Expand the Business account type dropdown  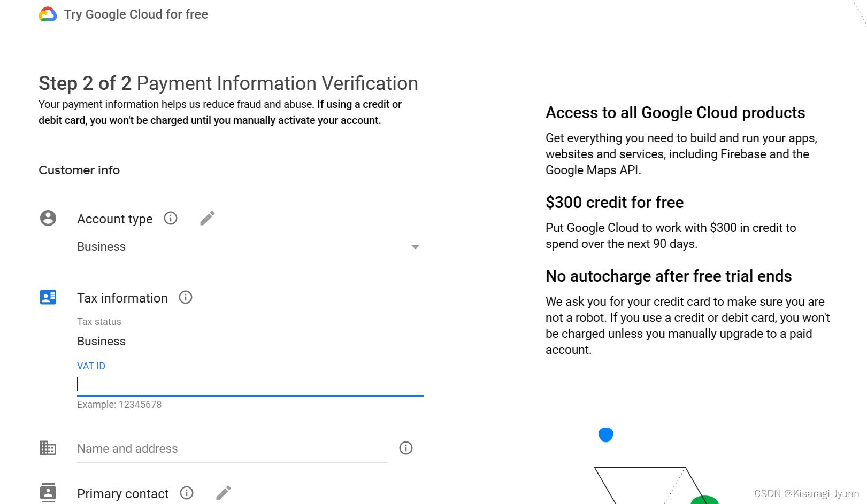250,247
